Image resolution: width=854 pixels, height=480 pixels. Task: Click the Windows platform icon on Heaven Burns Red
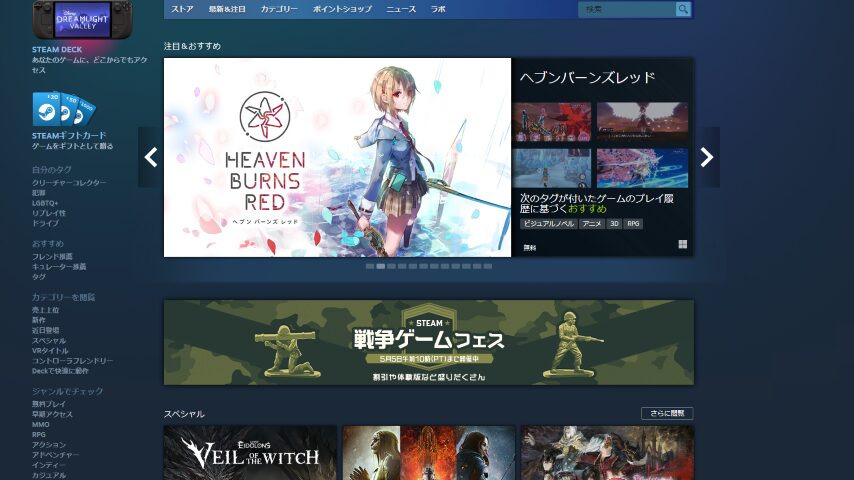click(x=682, y=244)
